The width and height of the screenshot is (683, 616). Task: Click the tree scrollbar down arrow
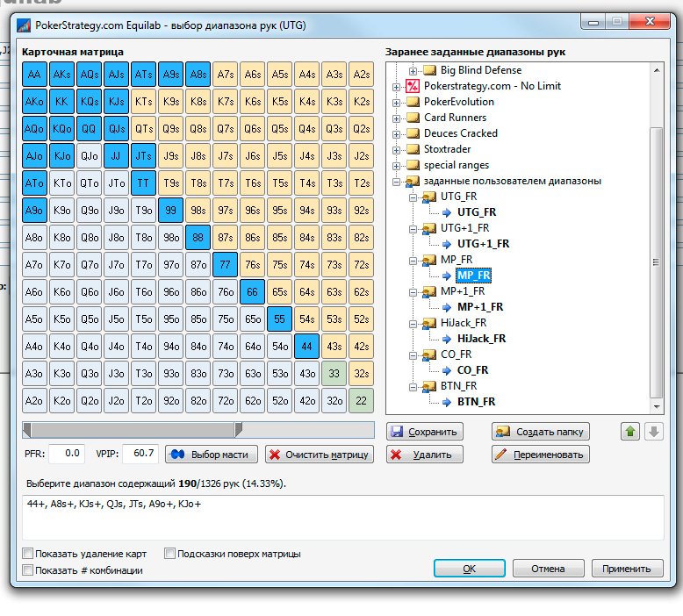tap(657, 407)
